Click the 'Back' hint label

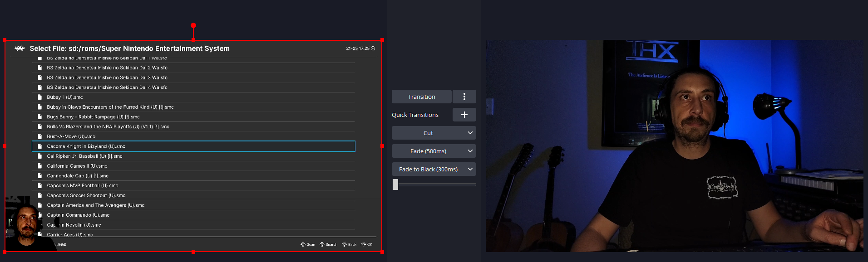pos(352,244)
